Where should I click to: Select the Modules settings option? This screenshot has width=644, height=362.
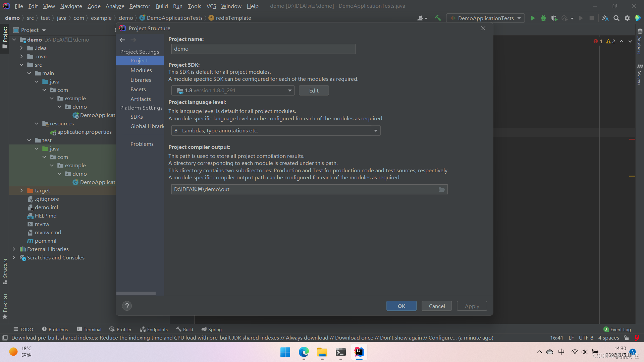coord(140,70)
